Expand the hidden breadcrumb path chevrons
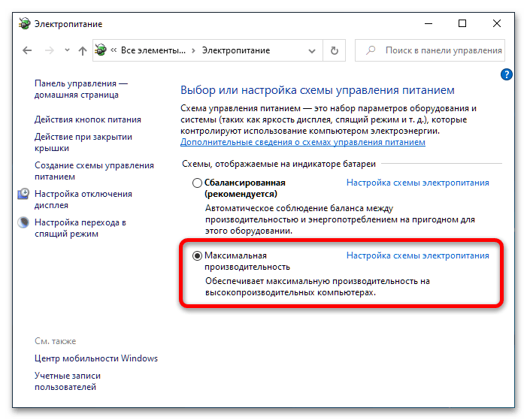The width and height of the screenshot is (527, 420). click(114, 50)
